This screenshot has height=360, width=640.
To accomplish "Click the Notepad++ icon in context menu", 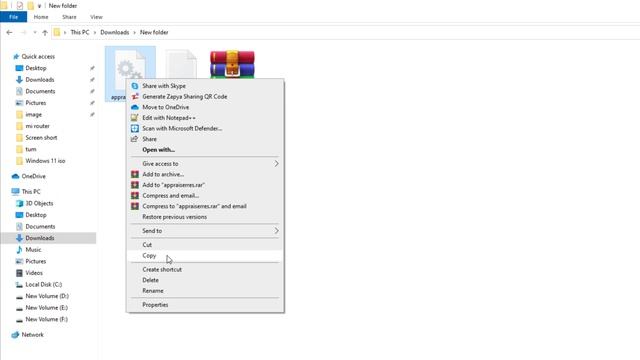I will (x=135, y=118).
